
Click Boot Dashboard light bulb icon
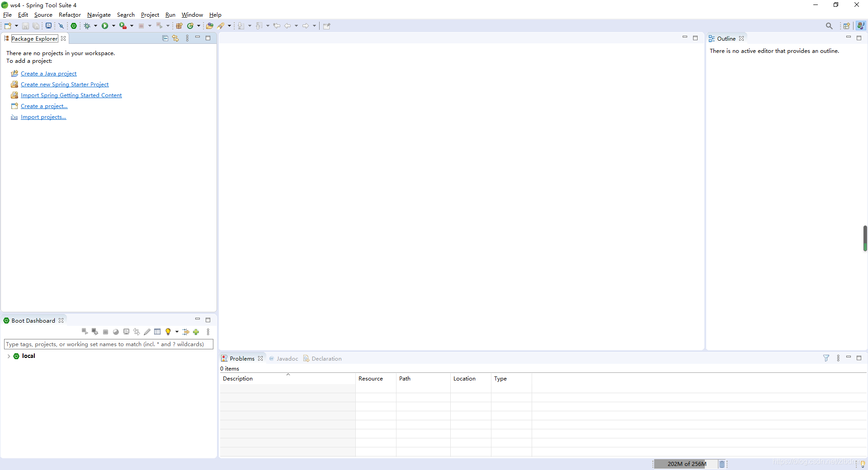tap(168, 332)
